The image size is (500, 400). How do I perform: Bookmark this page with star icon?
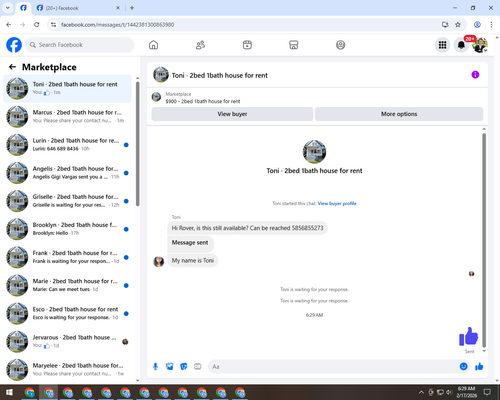click(458, 25)
